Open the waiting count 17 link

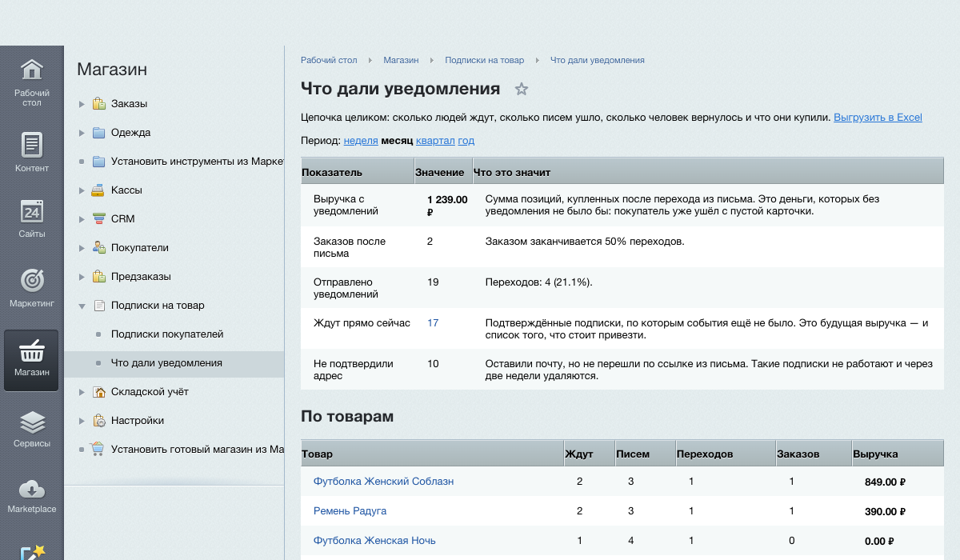coord(433,323)
